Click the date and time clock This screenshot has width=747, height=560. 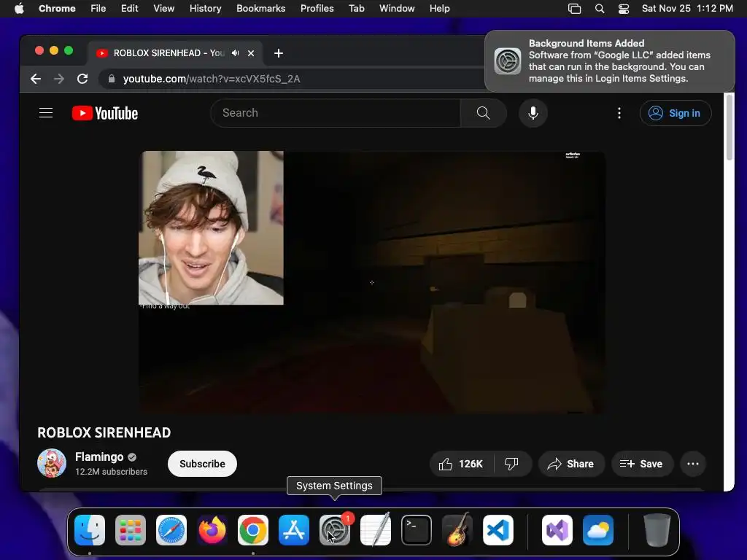coord(687,9)
